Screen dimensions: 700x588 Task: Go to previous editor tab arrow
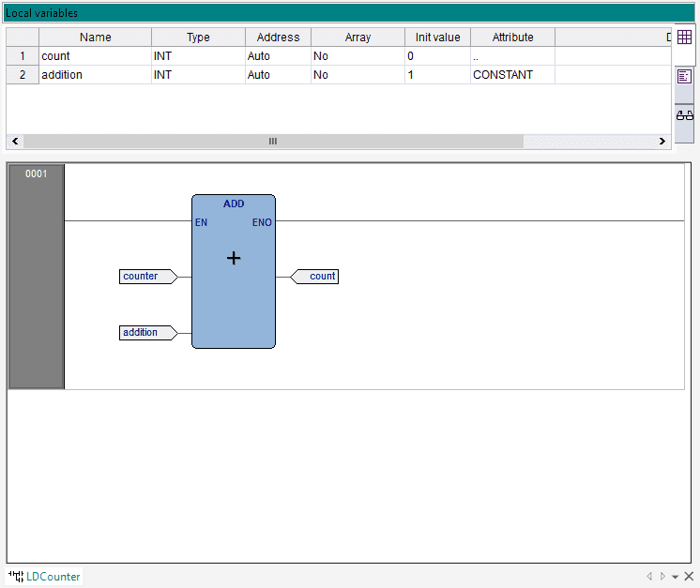click(649, 577)
